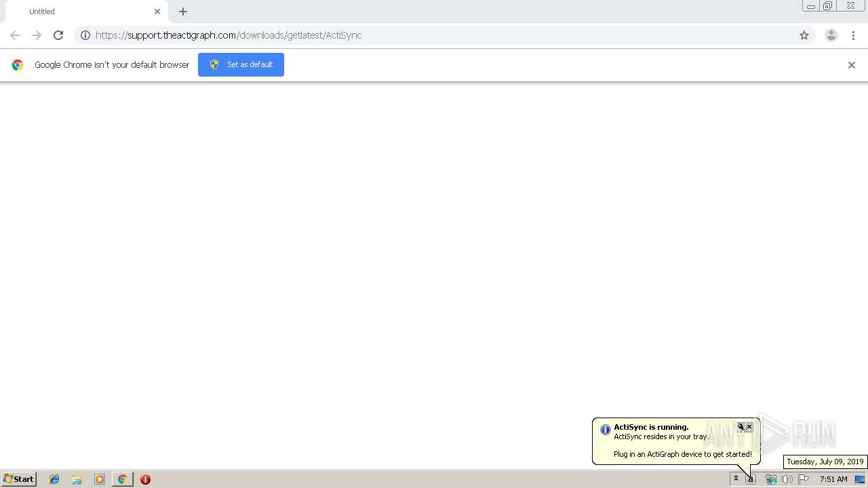Switch to Chrome taskbar button

pyautogui.click(x=122, y=479)
